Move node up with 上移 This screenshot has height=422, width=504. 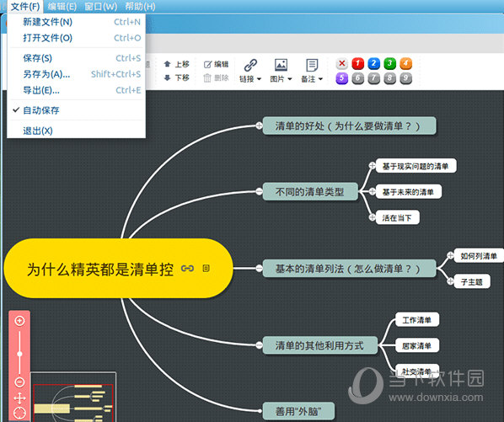pyautogui.click(x=176, y=64)
